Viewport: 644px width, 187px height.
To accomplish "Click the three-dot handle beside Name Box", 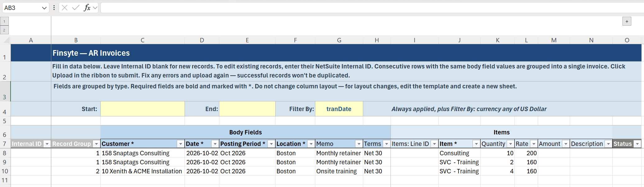I will coord(54,8).
